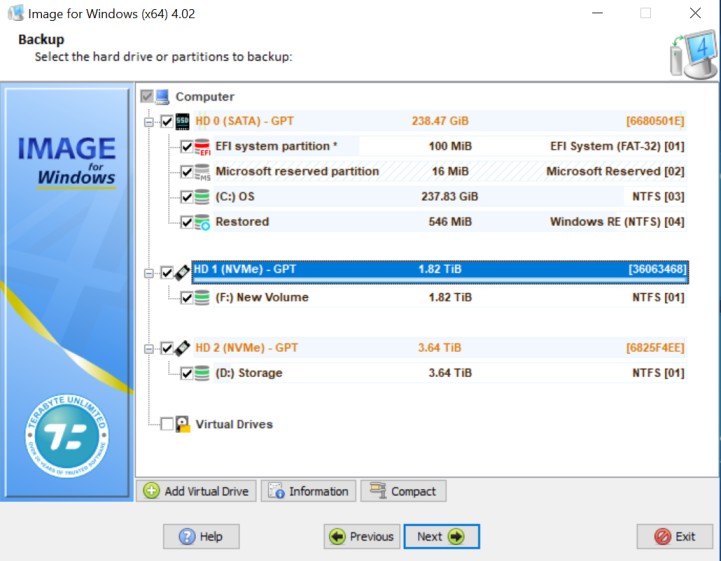Click the (C:) OS partition green disk icon
Image resolution: width=721 pixels, height=561 pixels.
(x=202, y=197)
